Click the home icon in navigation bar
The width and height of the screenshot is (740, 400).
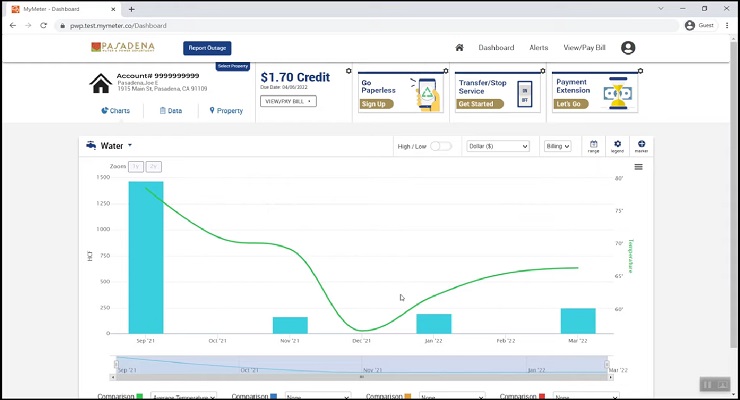point(459,47)
